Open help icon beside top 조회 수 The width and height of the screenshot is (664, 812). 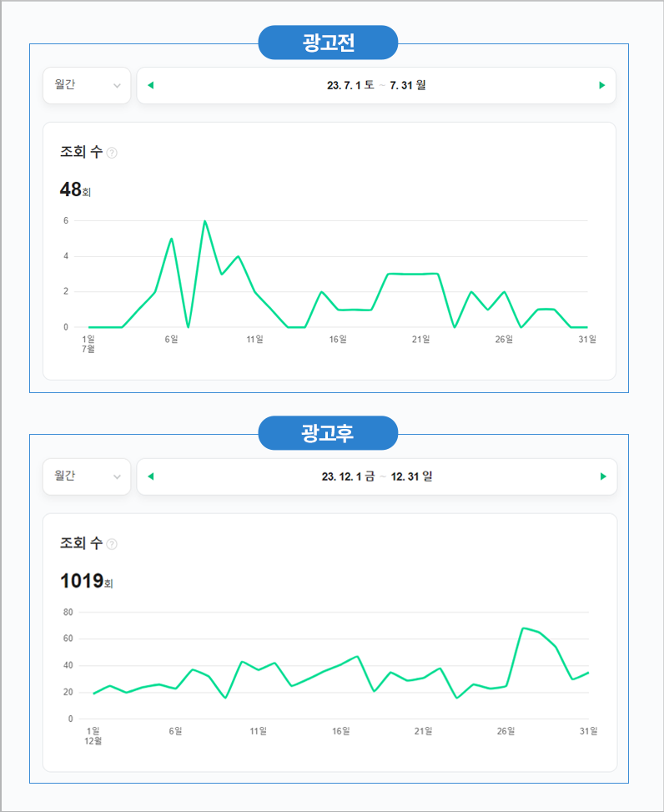pos(112,153)
